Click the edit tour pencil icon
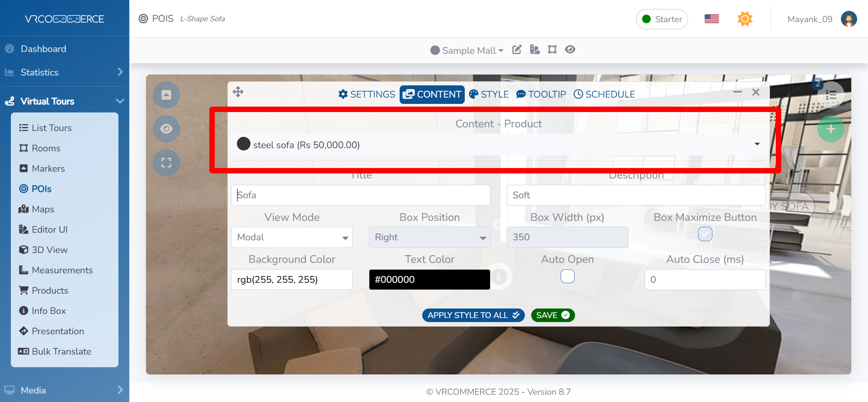The image size is (868, 402). [x=517, y=50]
